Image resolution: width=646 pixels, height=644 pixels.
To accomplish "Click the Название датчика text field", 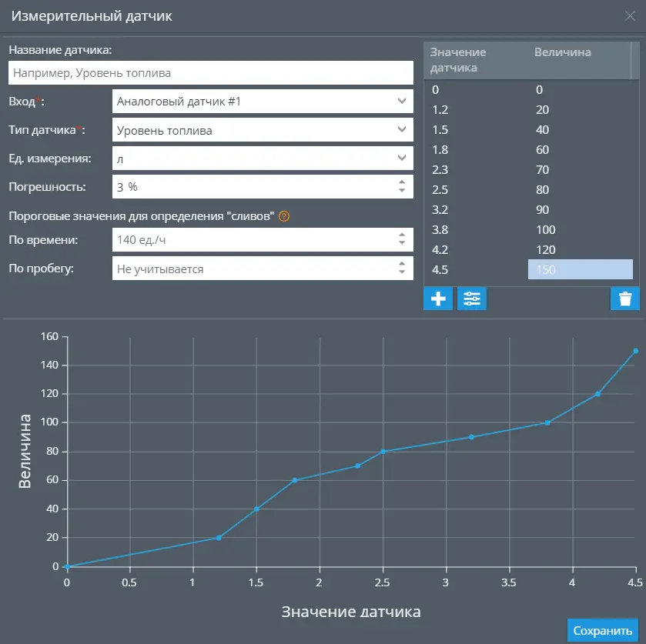I will tap(211, 73).
